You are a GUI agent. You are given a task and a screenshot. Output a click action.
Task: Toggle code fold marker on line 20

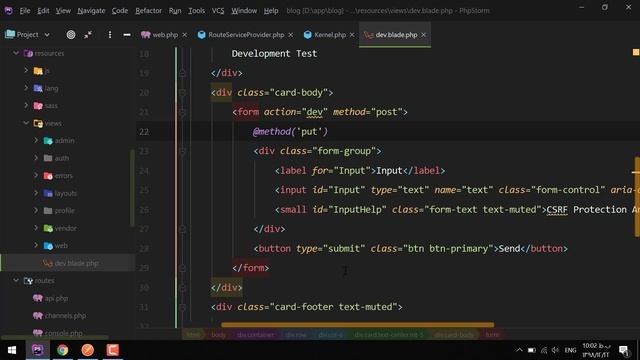182,93
